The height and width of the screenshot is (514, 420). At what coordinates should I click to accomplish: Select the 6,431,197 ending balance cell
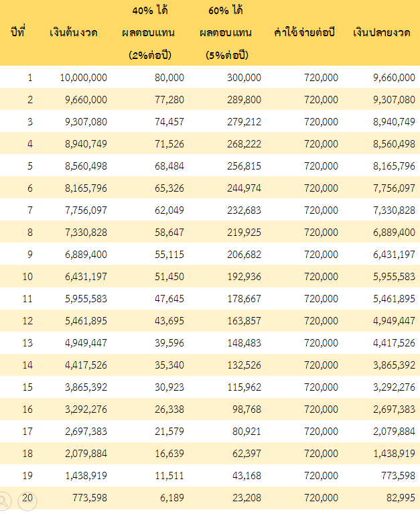coord(393,255)
